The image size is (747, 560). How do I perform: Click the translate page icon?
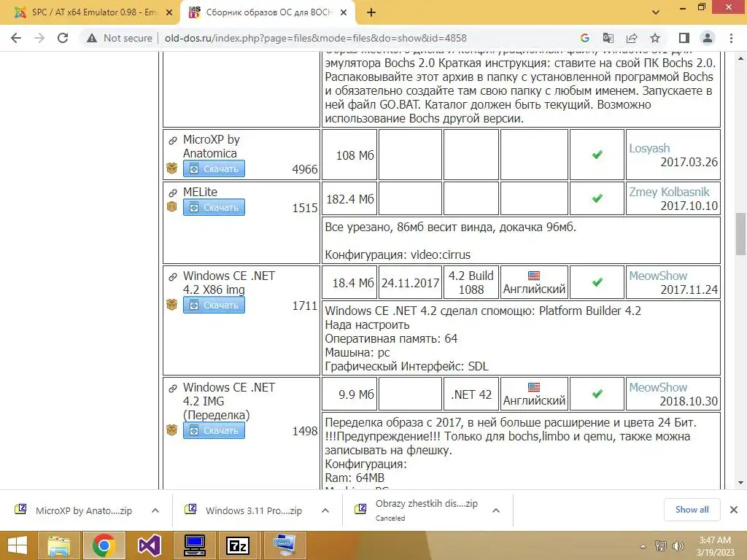(608, 38)
